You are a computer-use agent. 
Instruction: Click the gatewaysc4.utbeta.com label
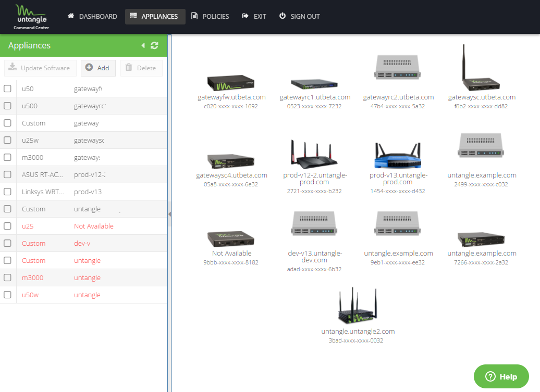coord(231,175)
